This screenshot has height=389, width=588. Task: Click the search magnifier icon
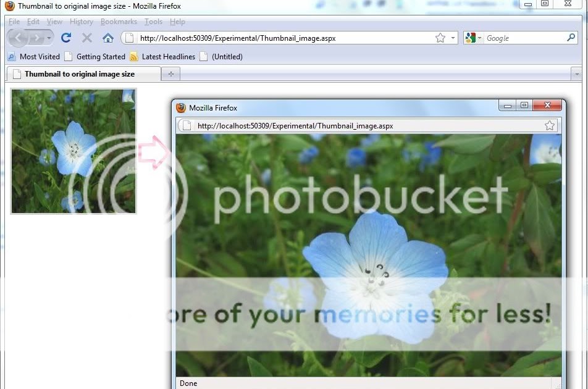[571, 38]
